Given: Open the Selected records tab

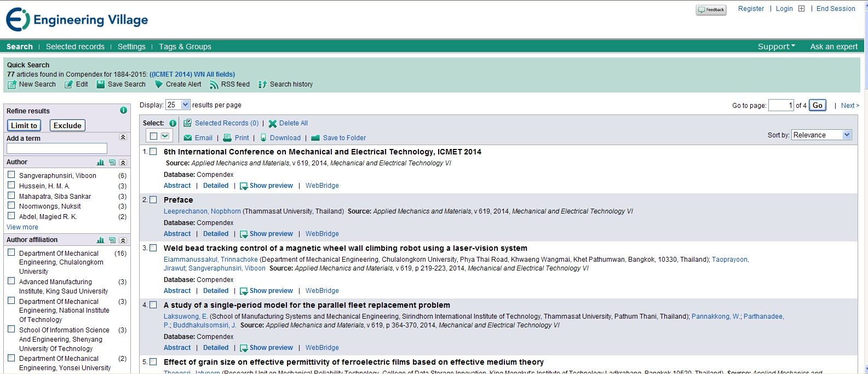Looking at the screenshot, I should pos(75,47).
